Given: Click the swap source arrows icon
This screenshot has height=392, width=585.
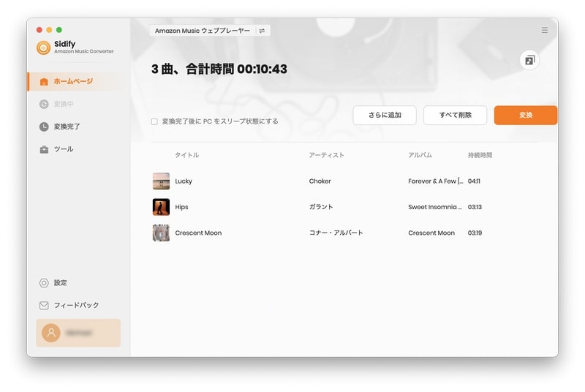Looking at the screenshot, I should 262,31.
